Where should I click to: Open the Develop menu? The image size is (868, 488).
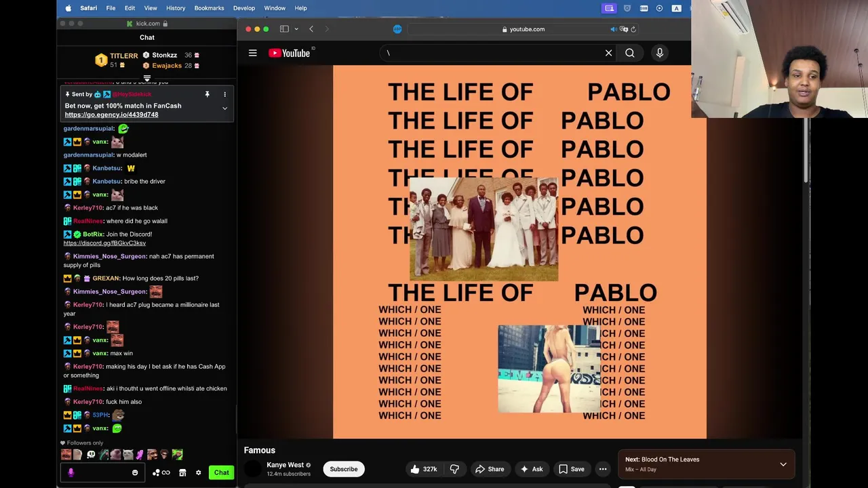click(x=244, y=8)
